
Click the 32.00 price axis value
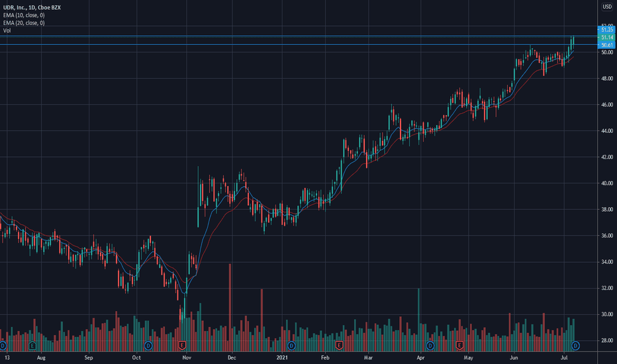click(x=607, y=288)
